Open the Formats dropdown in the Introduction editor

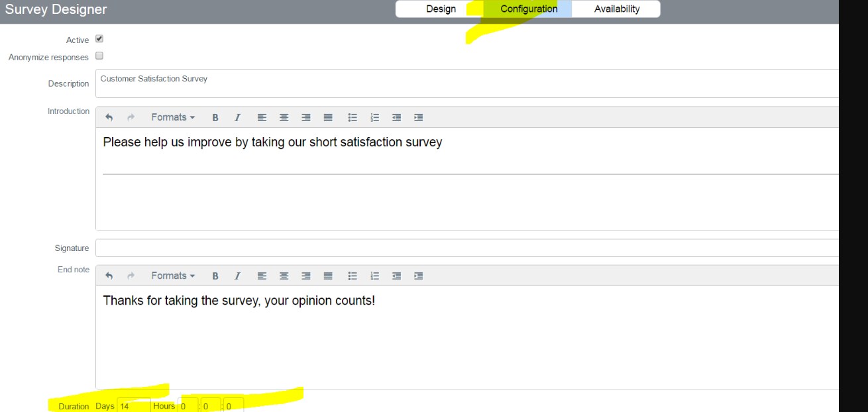pyautogui.click(x=171, y=117)
